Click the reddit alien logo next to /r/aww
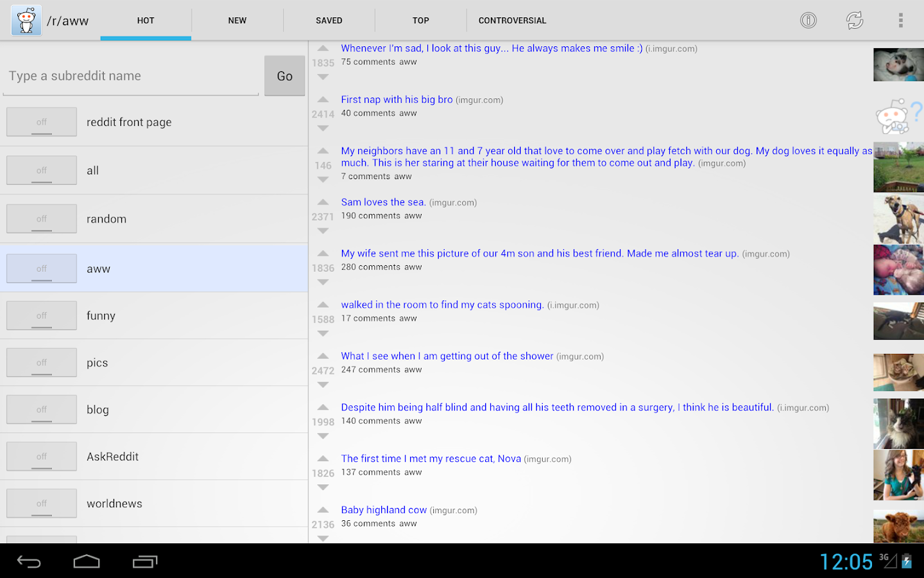 point(25,20)
